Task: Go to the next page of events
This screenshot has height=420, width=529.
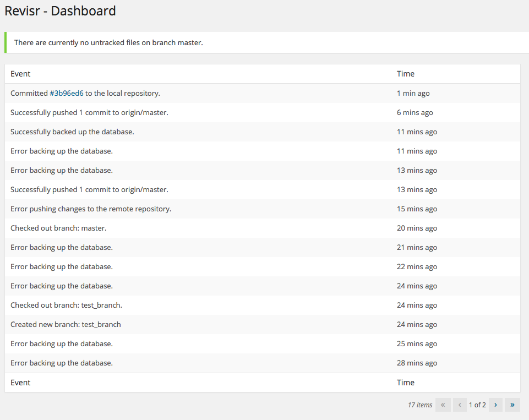Action: (495, 405)
